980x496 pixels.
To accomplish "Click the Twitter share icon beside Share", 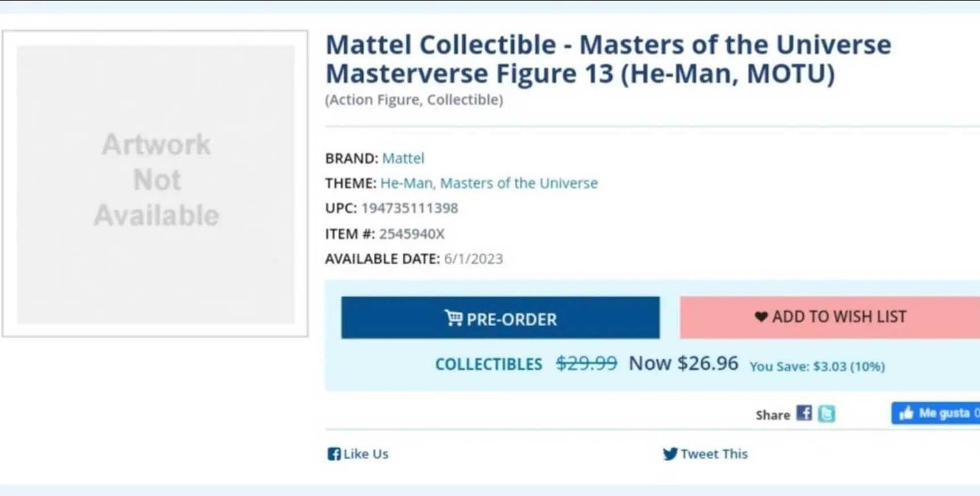I will (826, 414).
